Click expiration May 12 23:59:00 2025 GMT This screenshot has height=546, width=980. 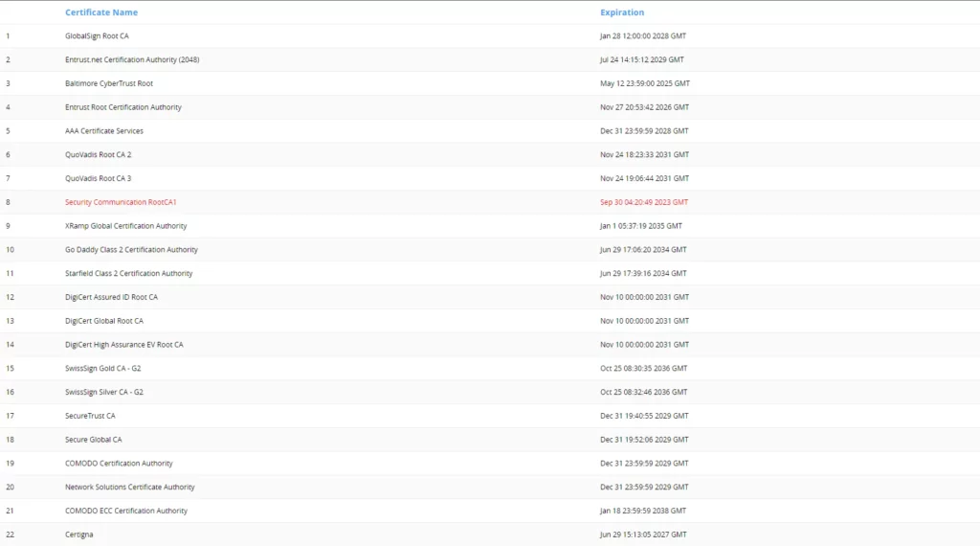(645, 83)
